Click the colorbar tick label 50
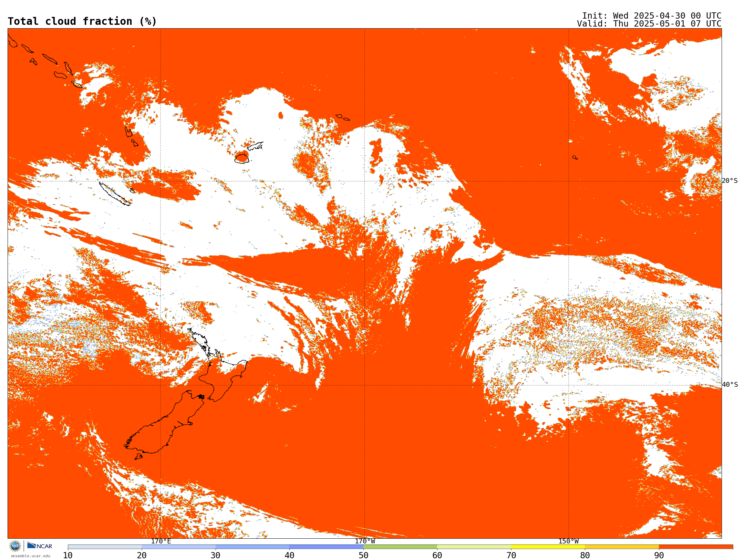This screenshot has height=560, width=744. pyautogui.click(x=363, y=555)
